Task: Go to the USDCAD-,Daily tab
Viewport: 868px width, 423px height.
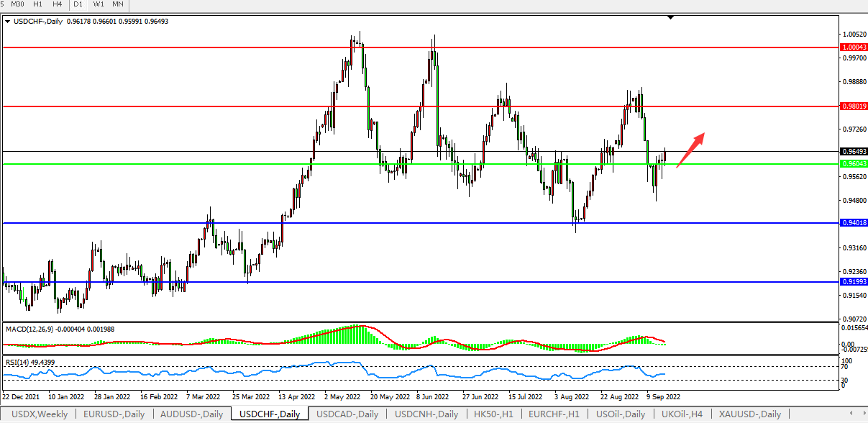Action: point(348,414)
